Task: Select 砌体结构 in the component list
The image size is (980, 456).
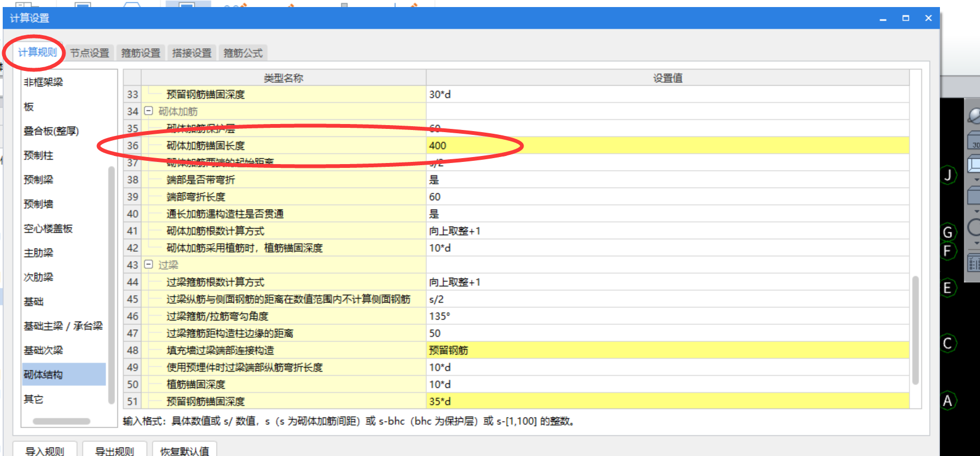Action: pos(64,374)
